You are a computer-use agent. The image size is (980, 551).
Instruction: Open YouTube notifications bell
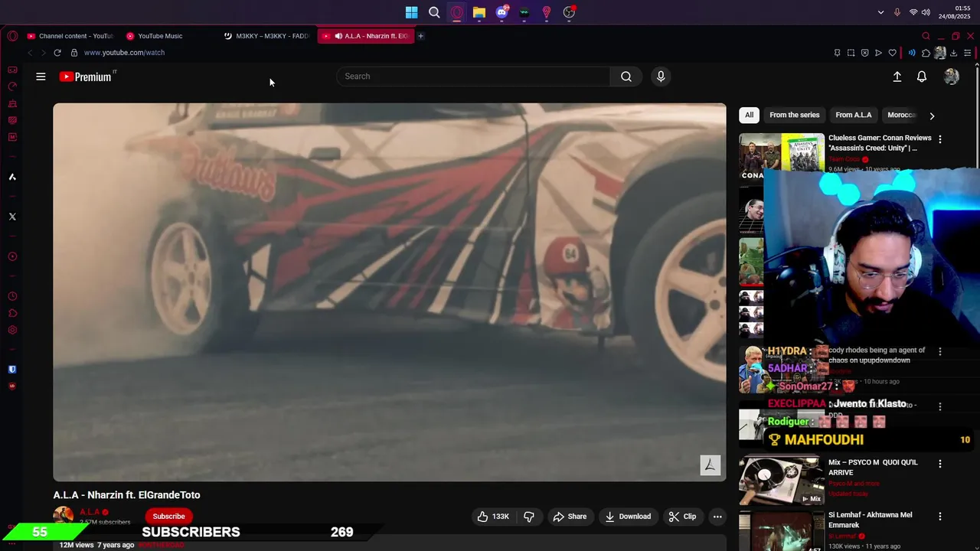pos(922,77)
